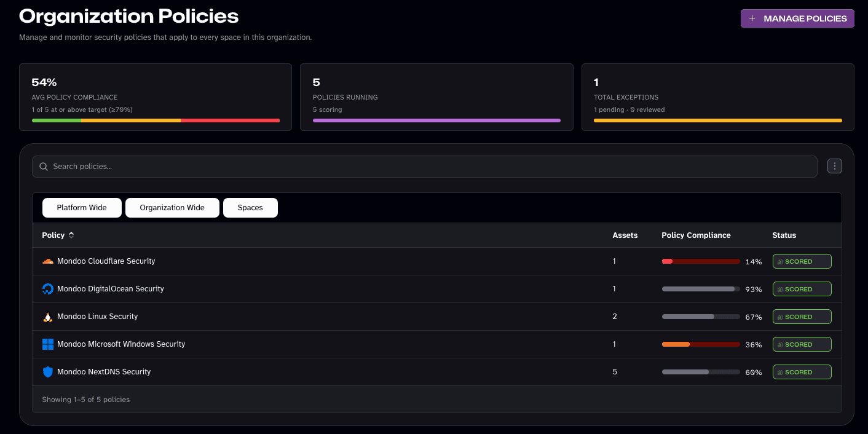This screenshot has width=868, height=434.
Task: Click the assets count 2 in Linux row
Action: coord(615,317)
